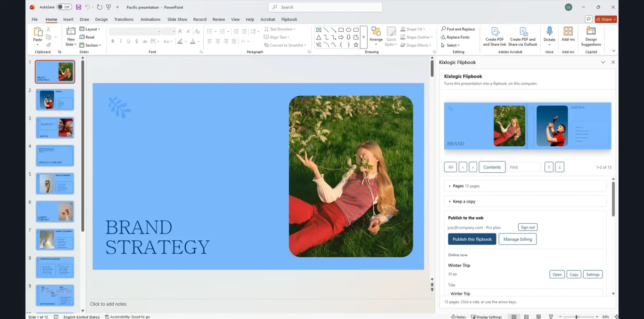
Task: Click Manage billing button
Action: pyautogui.click(x=518, y=239)
